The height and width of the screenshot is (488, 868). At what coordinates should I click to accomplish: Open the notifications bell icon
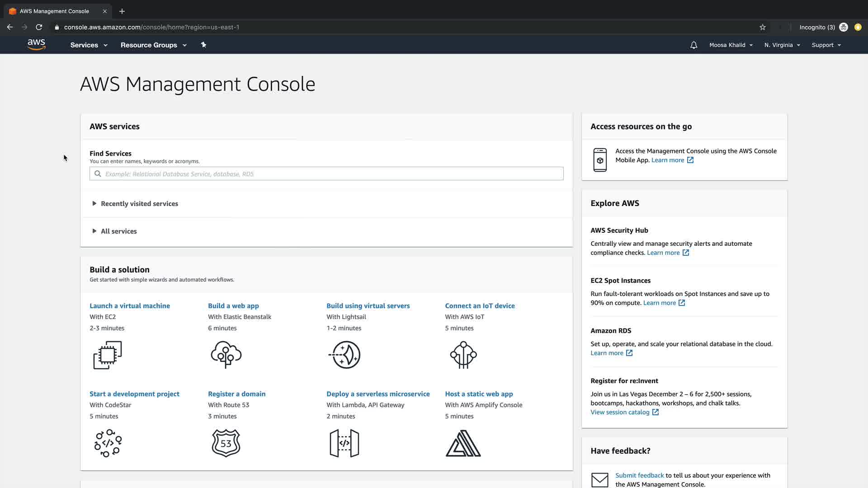click(693, 45)
